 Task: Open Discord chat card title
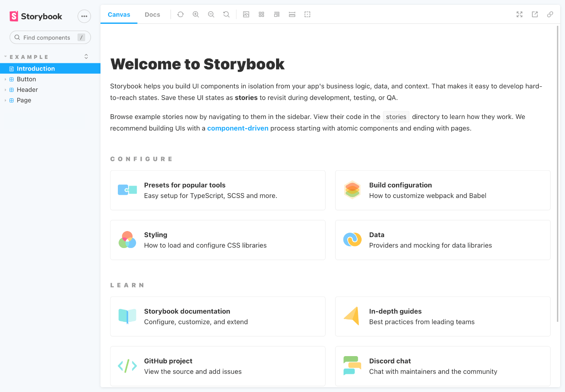coord(390,361)
